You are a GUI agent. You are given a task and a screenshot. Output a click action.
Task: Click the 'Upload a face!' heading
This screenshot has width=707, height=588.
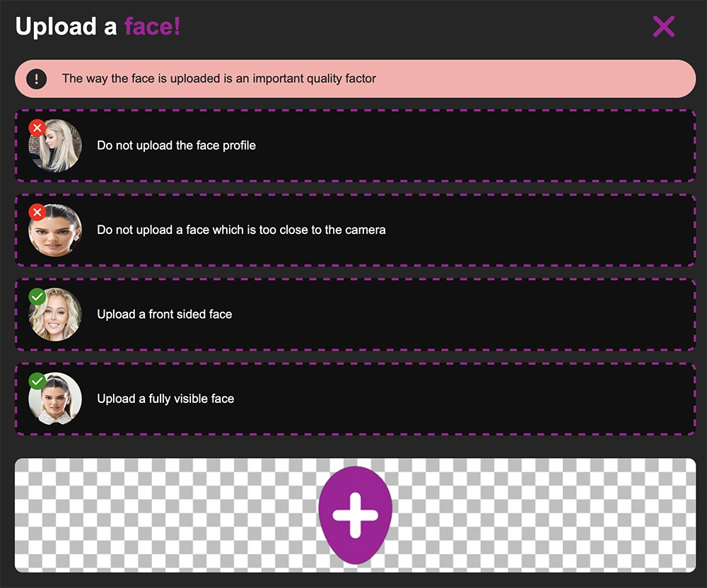98,26
